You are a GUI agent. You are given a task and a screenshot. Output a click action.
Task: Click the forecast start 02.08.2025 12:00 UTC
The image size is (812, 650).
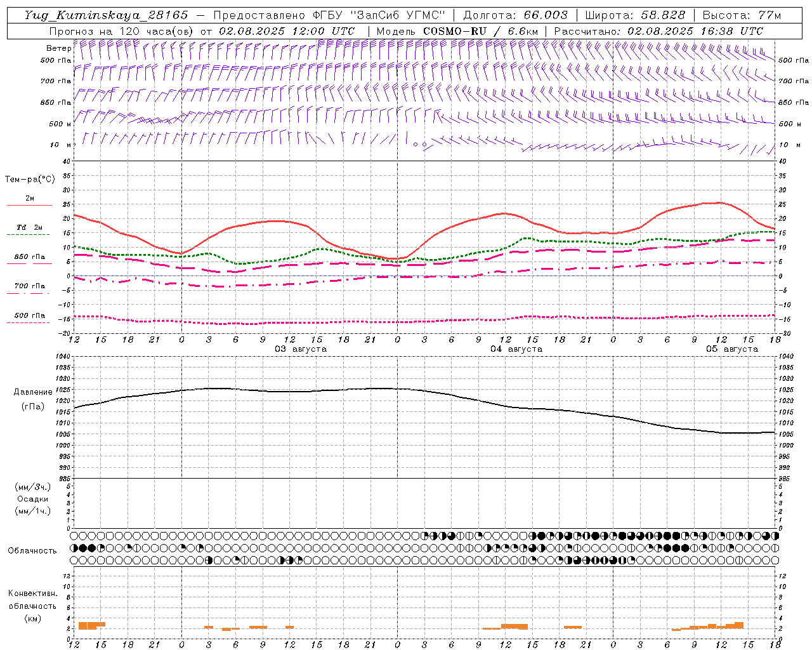pyautogui.click(x=287, y=31)
